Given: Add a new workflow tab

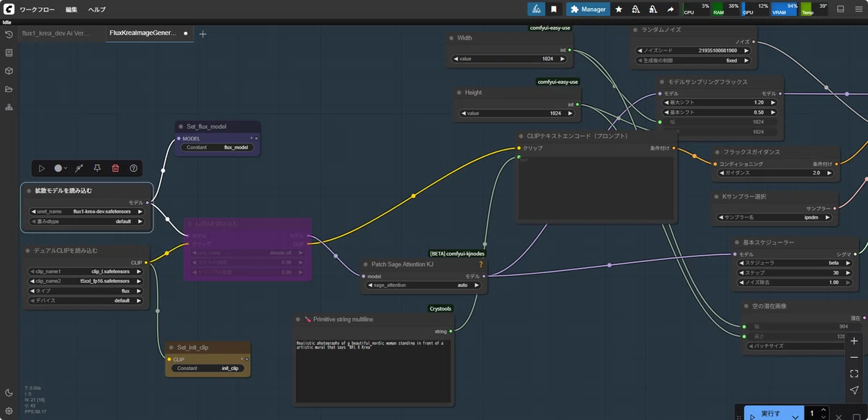Looking at the screenshot, I should point(203,34).
